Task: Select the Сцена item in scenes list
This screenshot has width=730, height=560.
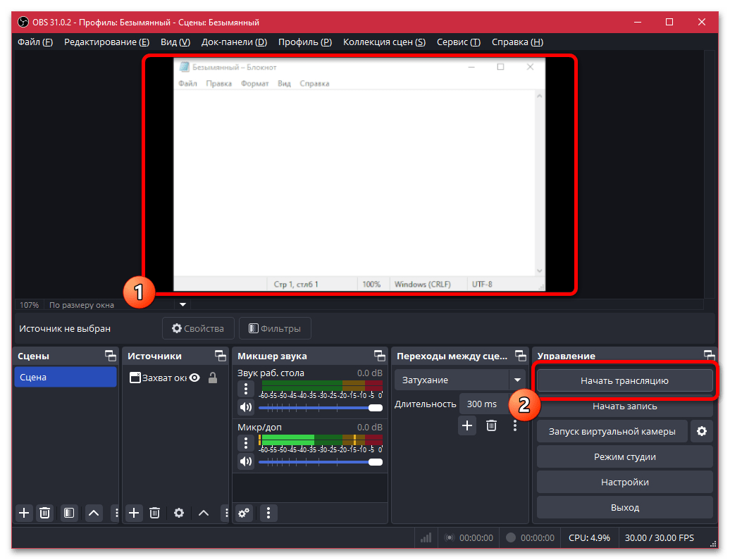Action: (65, 377)
